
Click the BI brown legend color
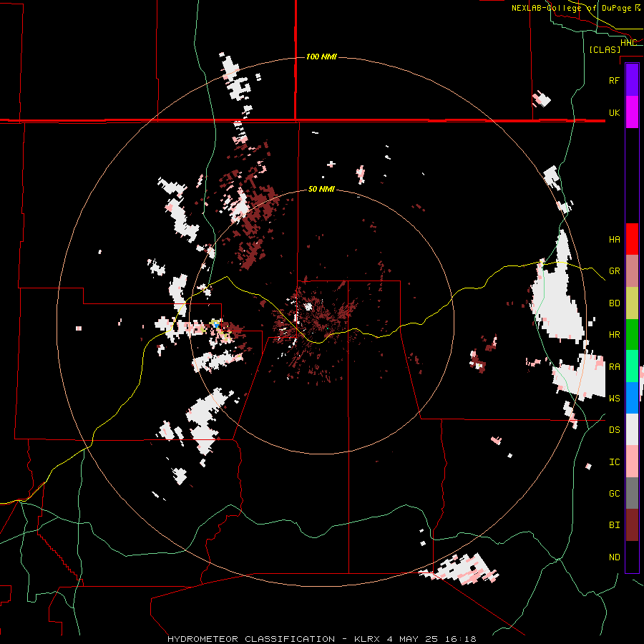(x=632, y=525)
